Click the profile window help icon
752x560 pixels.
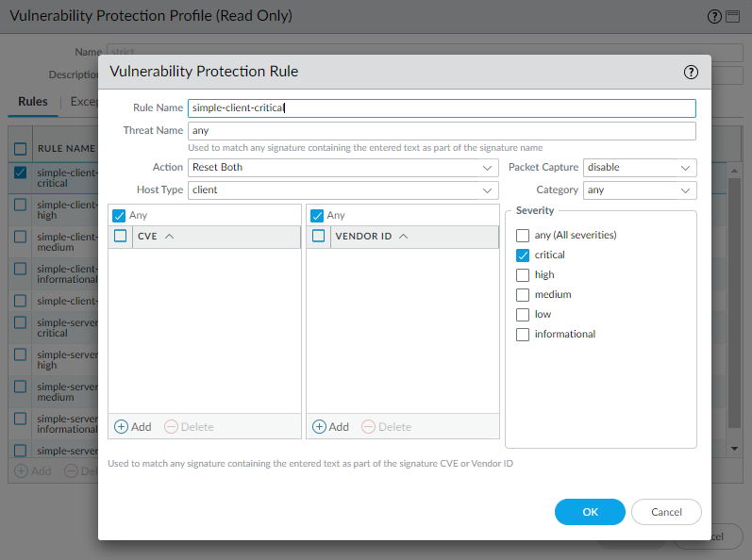point(714,16)
